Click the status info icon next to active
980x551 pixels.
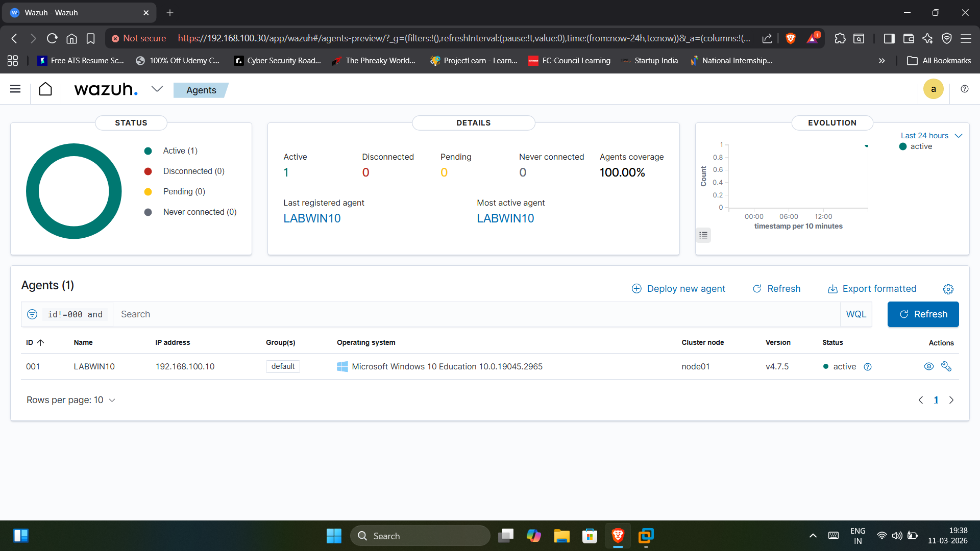(868, 367)
